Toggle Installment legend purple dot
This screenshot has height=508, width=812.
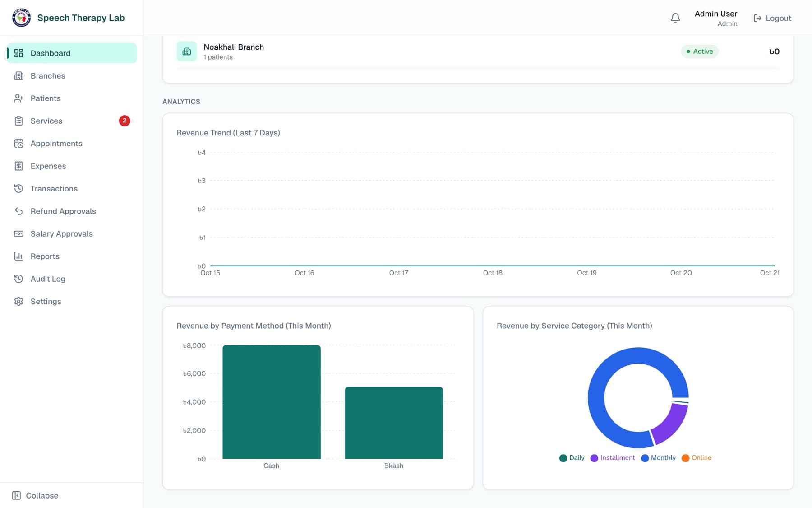tap(594, 458)
